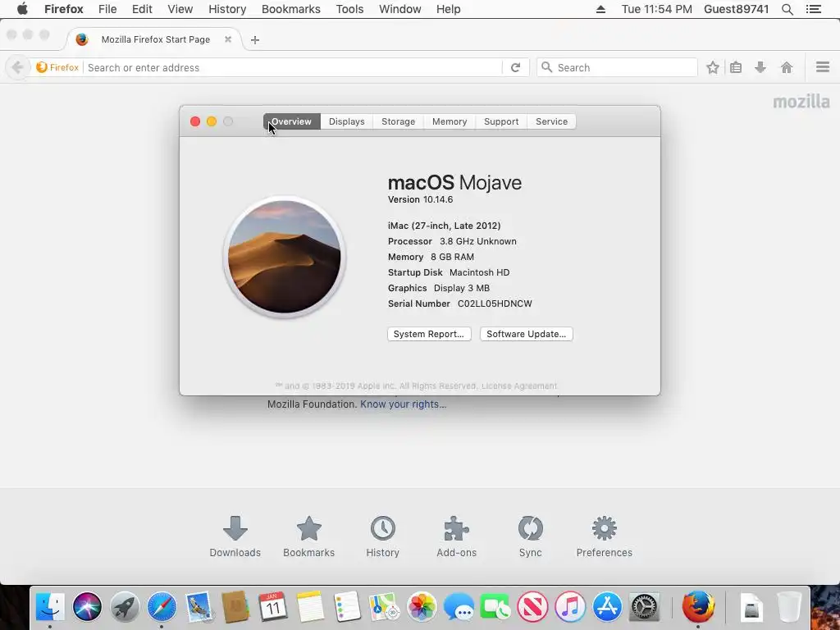The height and width of the screenshot is (630, 840).
Task: Open the Know your rights... link
Action: tap(403, 404)
